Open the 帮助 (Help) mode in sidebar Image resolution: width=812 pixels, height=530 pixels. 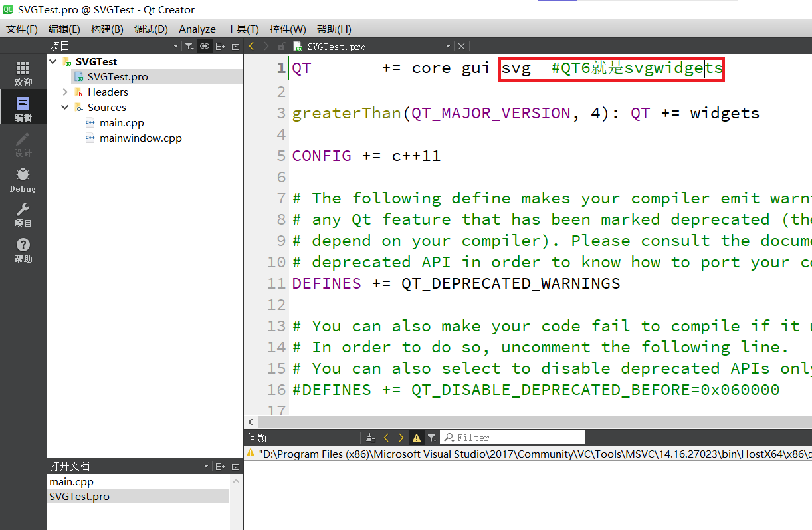23,250
